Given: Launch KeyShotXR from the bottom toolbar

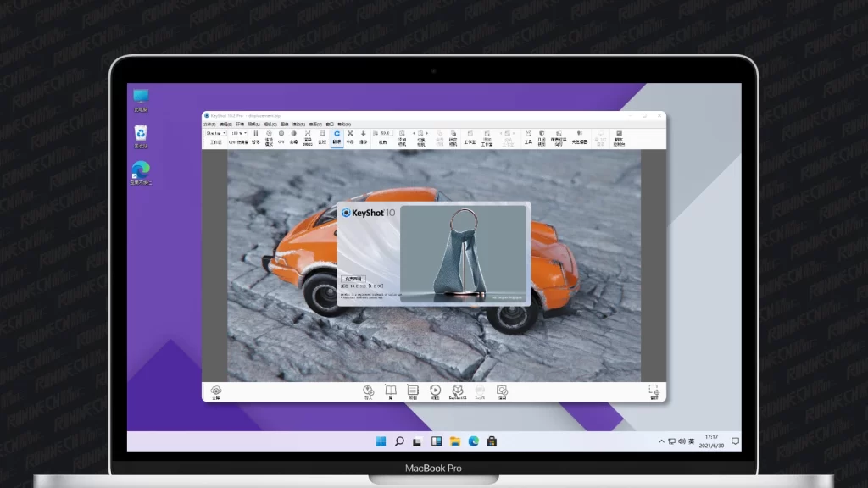Looking at the screenshot, I should 458,391.
